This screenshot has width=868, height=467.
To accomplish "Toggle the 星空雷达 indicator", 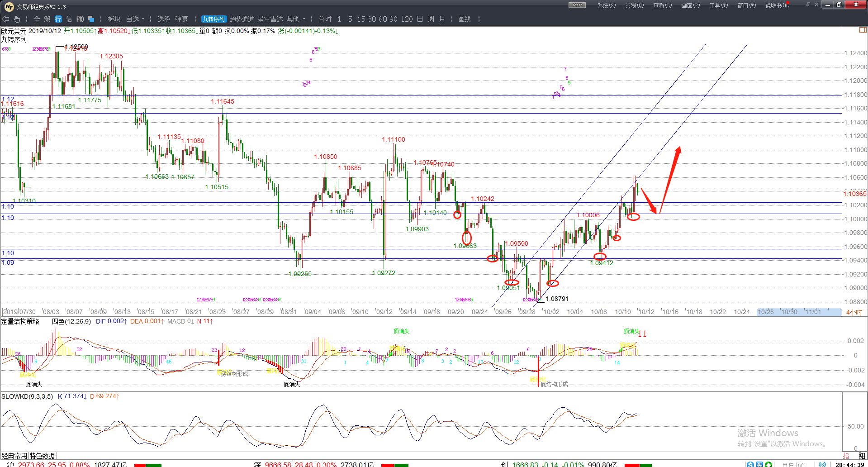I will click(270, 19).
